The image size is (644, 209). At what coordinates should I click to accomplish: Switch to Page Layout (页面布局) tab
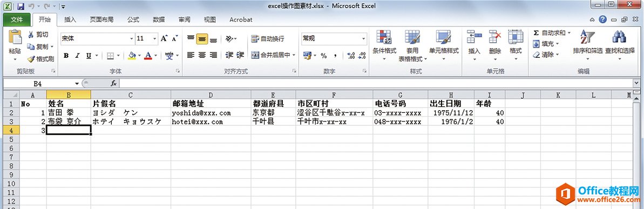[x=101, y=19]
